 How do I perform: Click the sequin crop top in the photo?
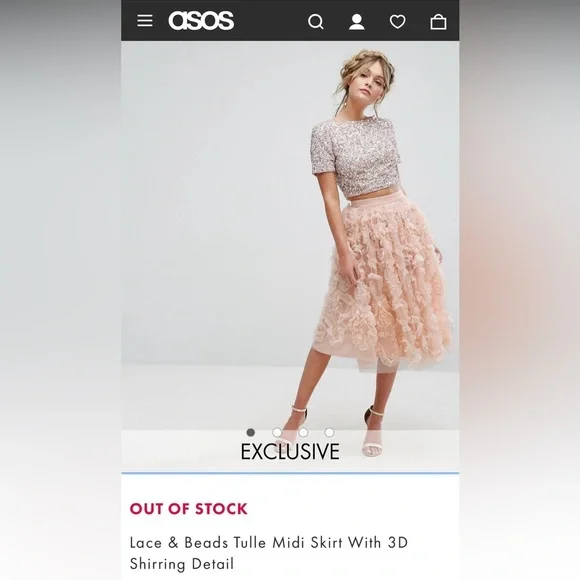click(x=356, y=157)
